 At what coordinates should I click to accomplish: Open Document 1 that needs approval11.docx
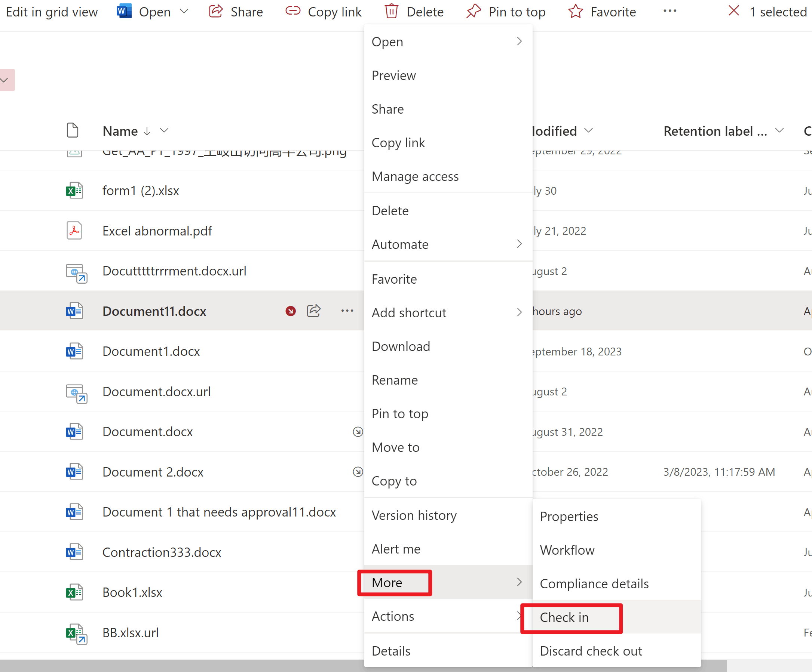coord(219,512)
